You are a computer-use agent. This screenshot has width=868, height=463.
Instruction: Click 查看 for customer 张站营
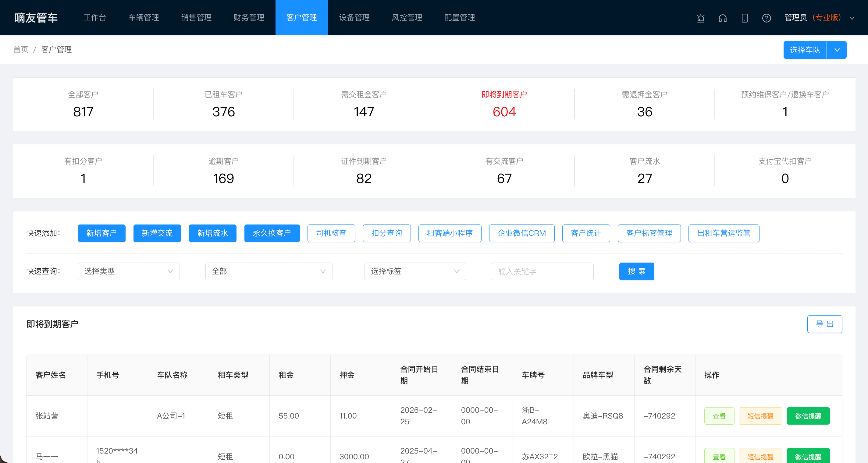click(x=719, y=416)
